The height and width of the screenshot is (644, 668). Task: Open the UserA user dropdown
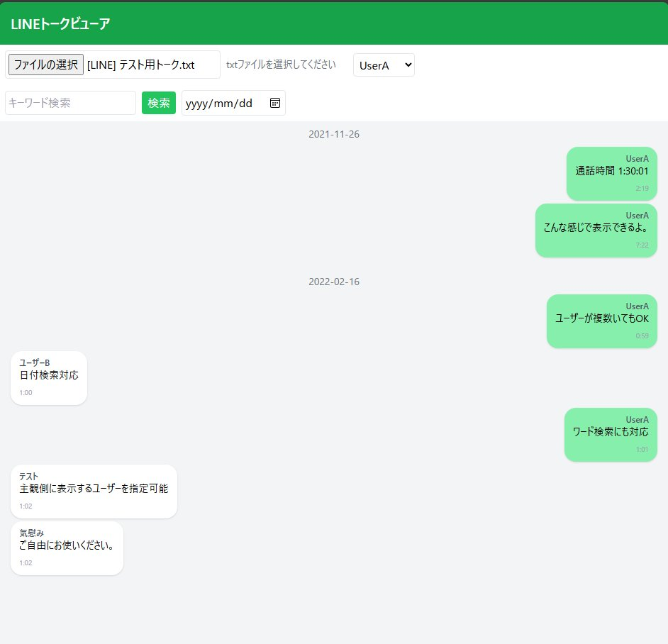384,65
